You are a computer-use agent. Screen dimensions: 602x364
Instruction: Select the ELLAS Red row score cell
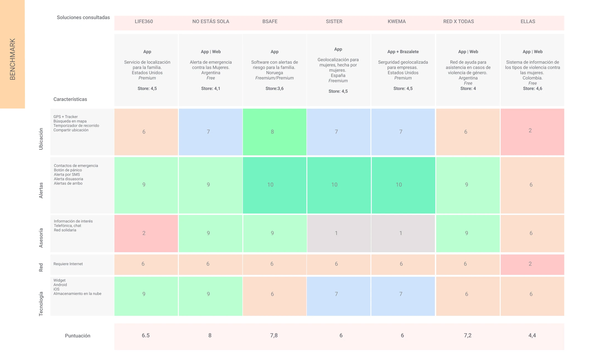pos(532,264)
